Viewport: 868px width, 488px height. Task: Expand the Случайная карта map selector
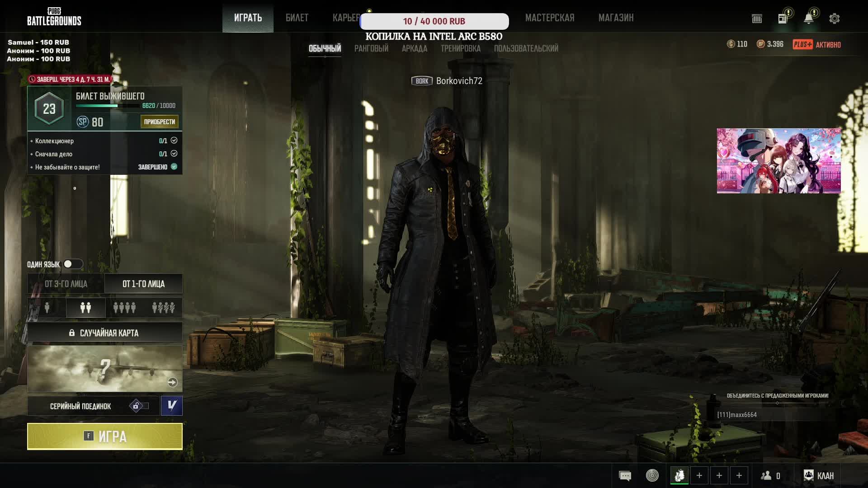[x=104, y=333]
